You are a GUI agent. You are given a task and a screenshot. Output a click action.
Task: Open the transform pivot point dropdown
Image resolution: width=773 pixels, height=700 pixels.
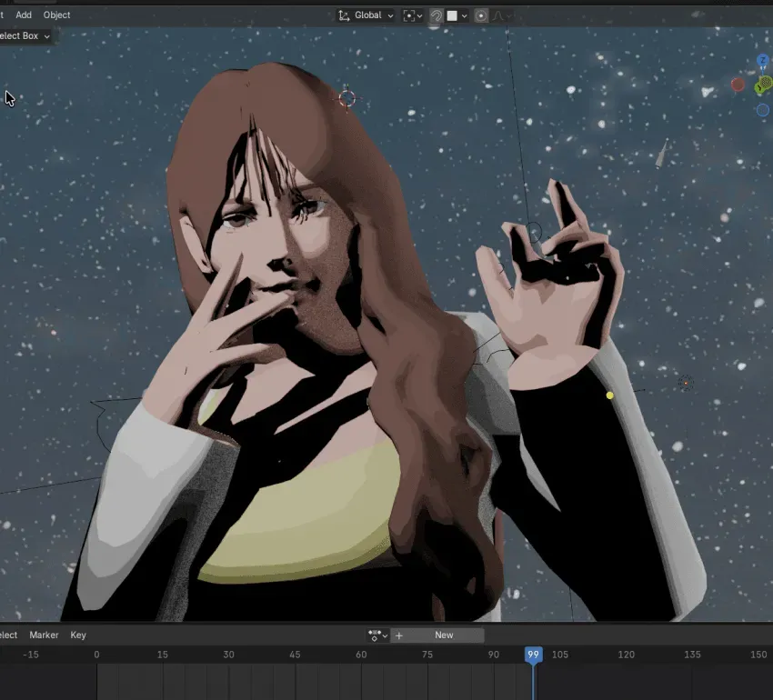pos(413,15)
